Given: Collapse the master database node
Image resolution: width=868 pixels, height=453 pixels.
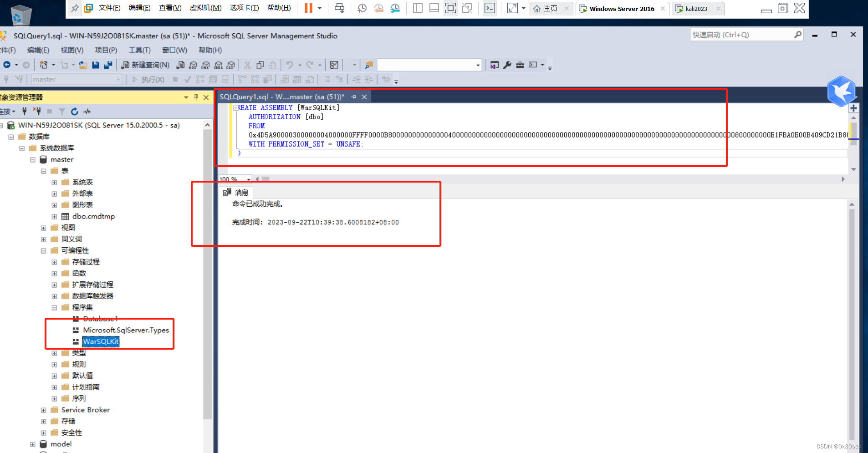Looking at the screenshot, I should pyautogui.click(x=33, y=160).
